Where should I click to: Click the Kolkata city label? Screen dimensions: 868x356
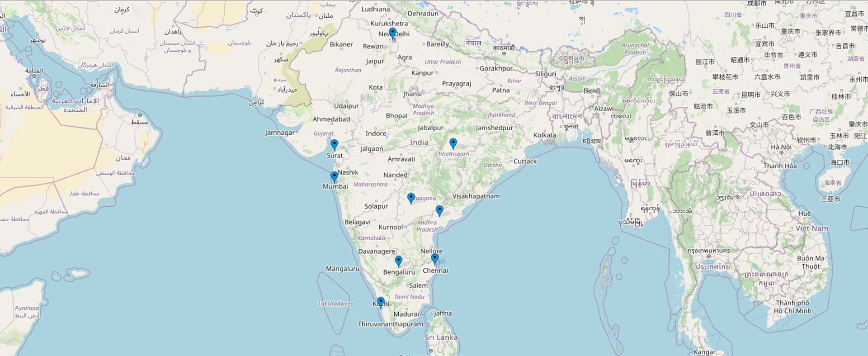[544, 135]
